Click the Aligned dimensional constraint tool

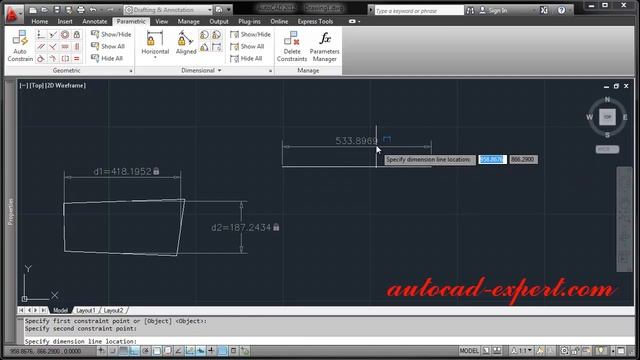pyautogui.click(x=186, y=43)
